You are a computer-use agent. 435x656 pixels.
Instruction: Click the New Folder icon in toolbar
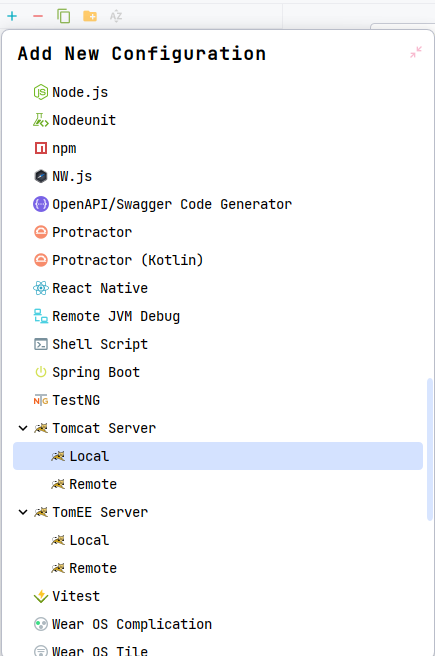(90, 16)
